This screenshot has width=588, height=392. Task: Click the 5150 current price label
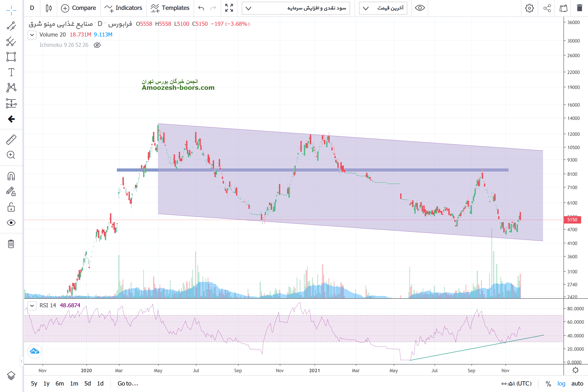coord(572,220)
